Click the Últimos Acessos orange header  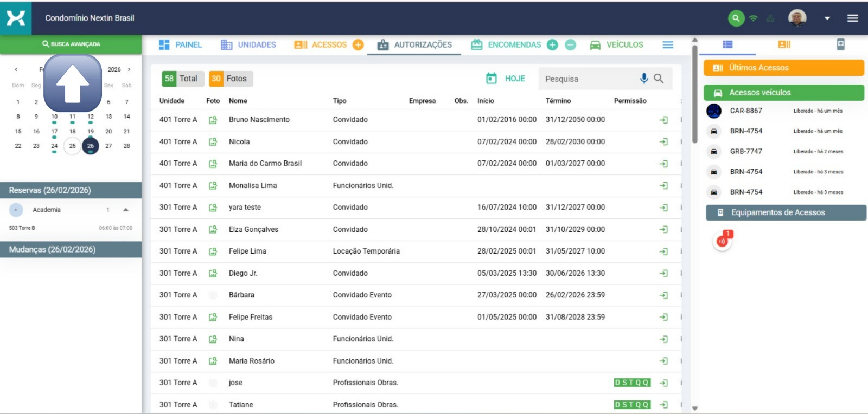[783, 68]
